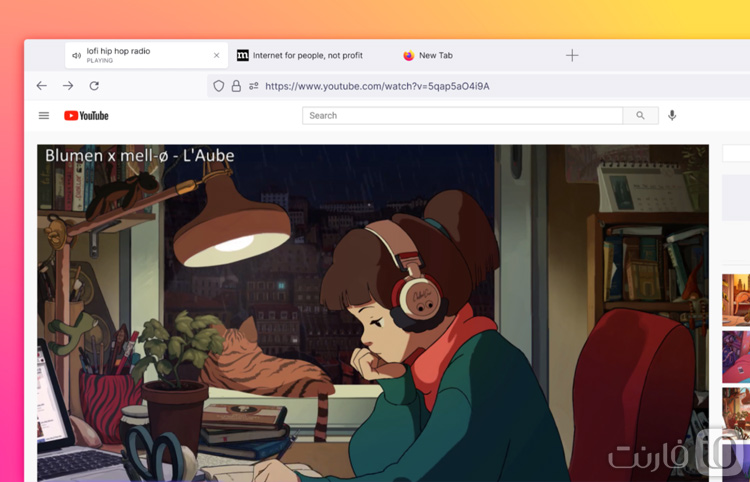Reload the current page
Screen dimensions: 750x482
point(94,86)
